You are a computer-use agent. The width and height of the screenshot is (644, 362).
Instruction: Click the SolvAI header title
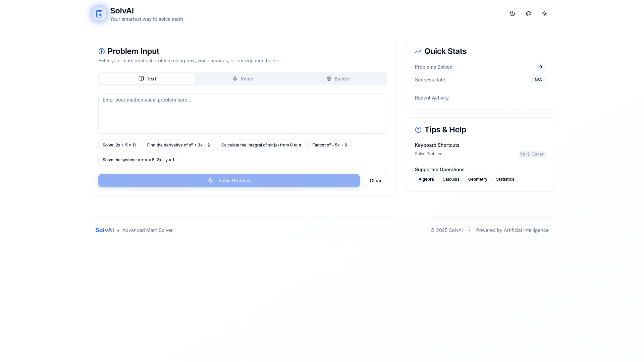coord(122,11)
